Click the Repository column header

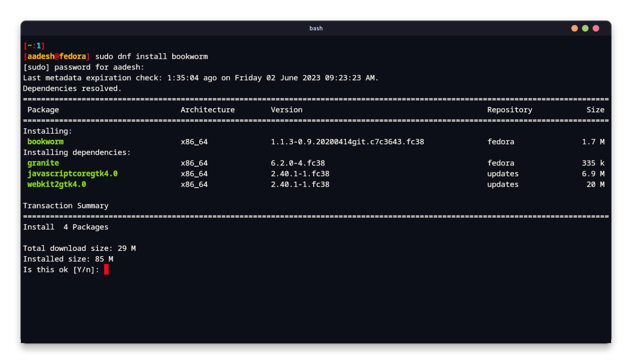[509, 109]
